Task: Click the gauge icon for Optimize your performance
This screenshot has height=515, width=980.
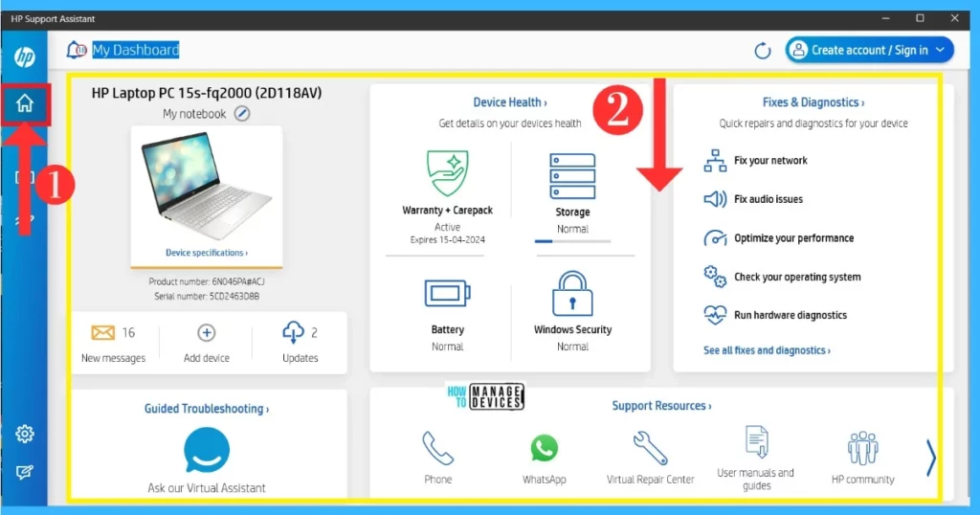Action: tap(715, 238)
